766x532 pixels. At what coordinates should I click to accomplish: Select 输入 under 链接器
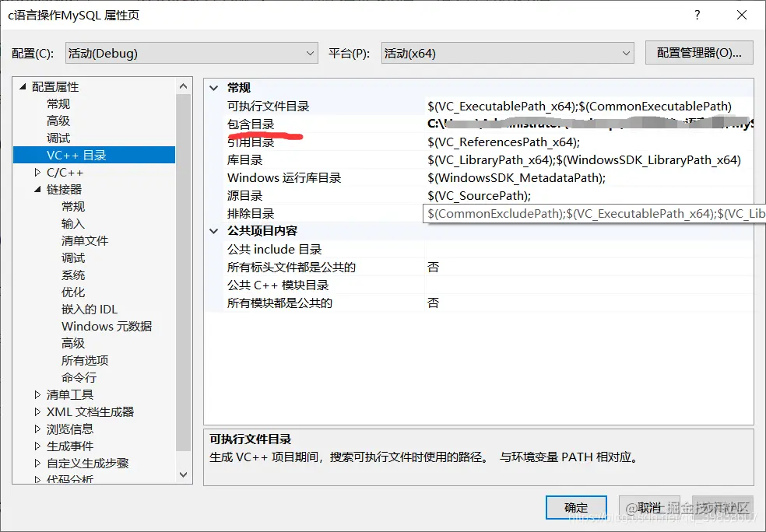[73, 223]
